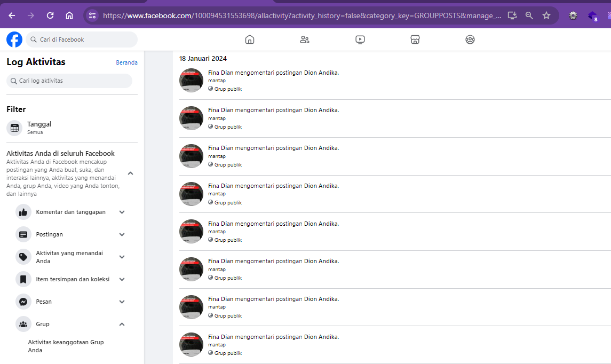
Task: Open the Groups icon in top navigation
Action: (470, 39)
